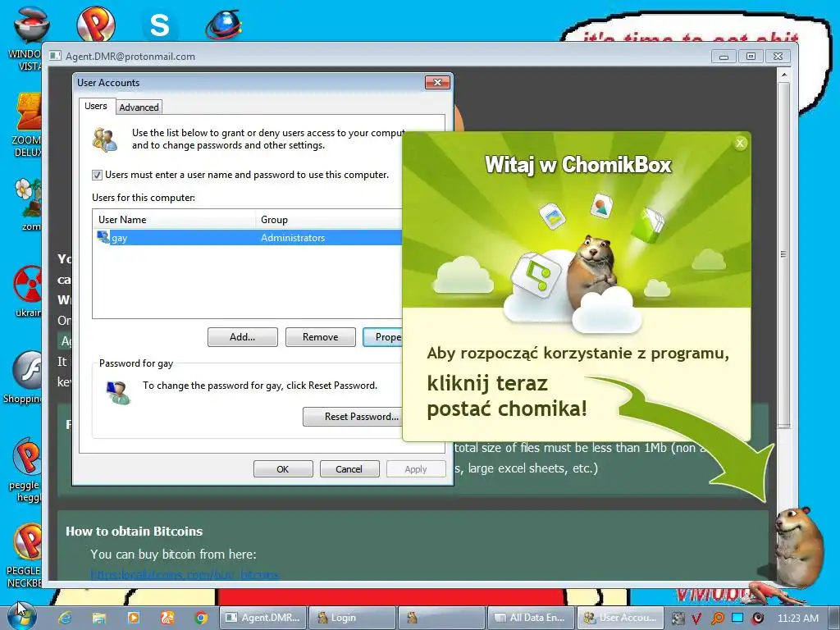Click the users icon beside dialog description
This screenshot has height=630, width=840.
(105, 139)
